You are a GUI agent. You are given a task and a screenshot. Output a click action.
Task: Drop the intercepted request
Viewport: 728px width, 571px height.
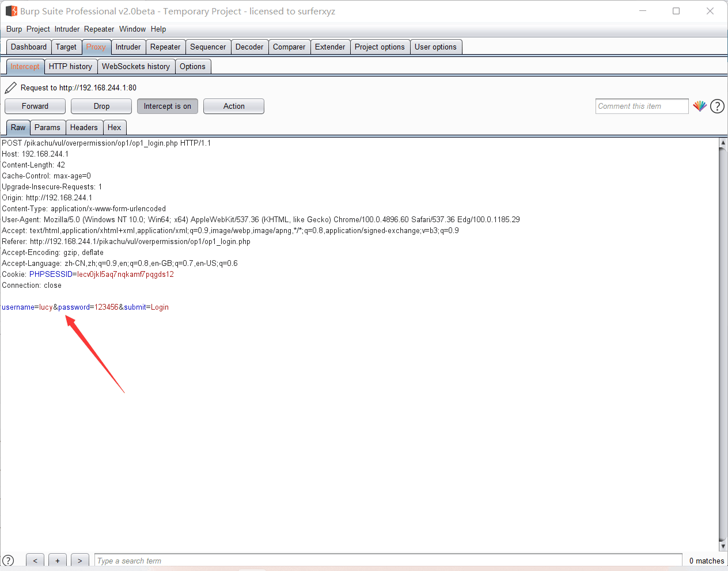click(101, 106)
